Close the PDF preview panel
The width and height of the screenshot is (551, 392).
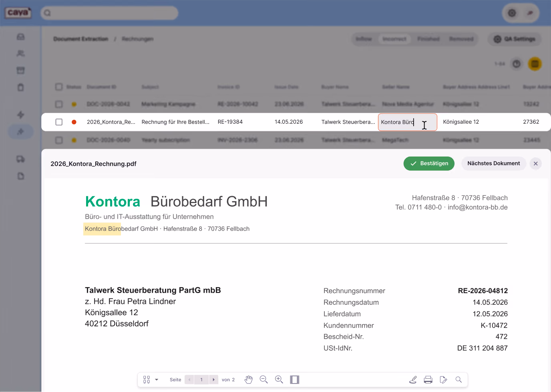pyautogui.click(x=535, y=163)
